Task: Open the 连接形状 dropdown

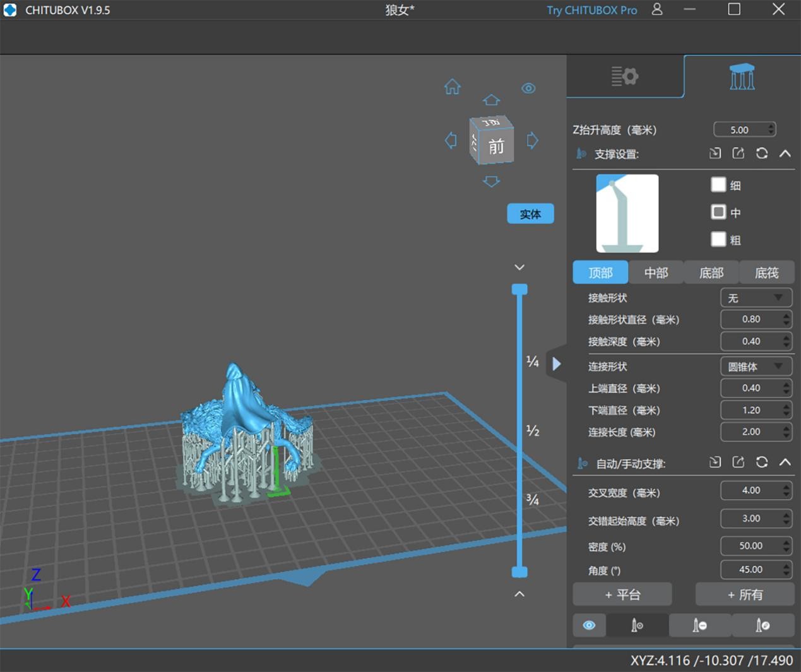Action: coord(756,367)
